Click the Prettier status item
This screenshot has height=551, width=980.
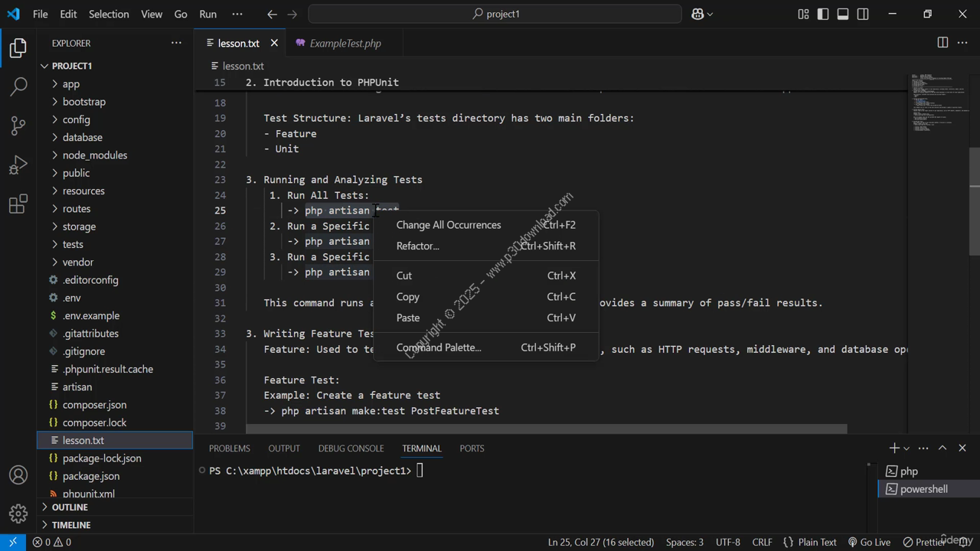pos(925,542)
